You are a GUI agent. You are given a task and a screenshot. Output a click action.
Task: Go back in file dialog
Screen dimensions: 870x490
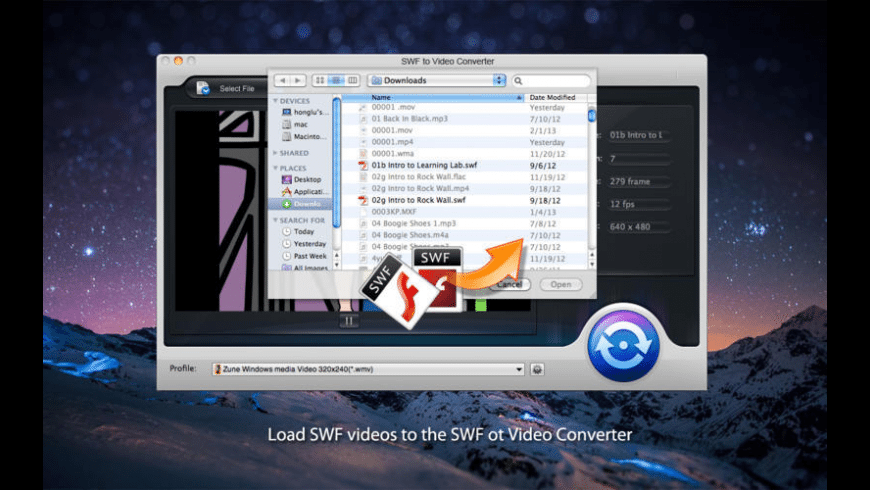pyautogui.click(x=282, y=80)
